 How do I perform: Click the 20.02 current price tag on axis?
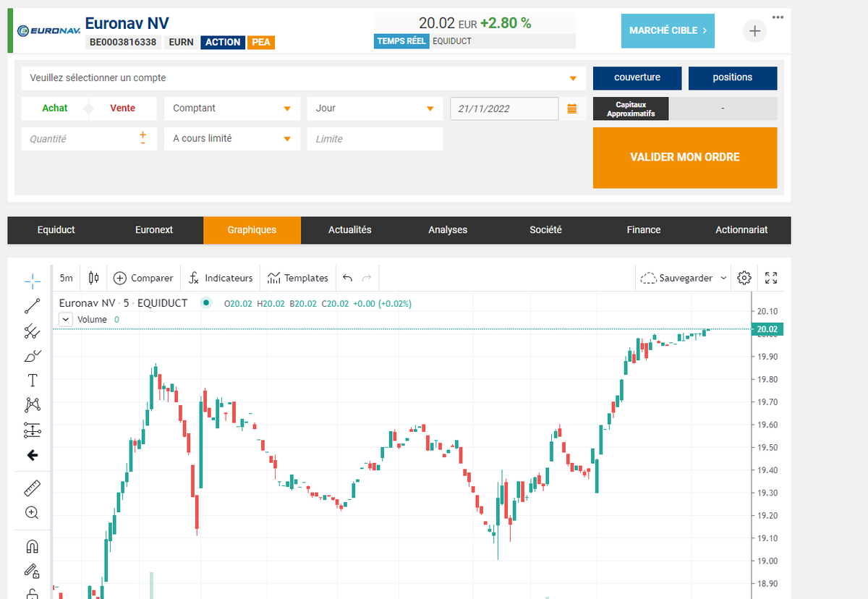point(766,330)
